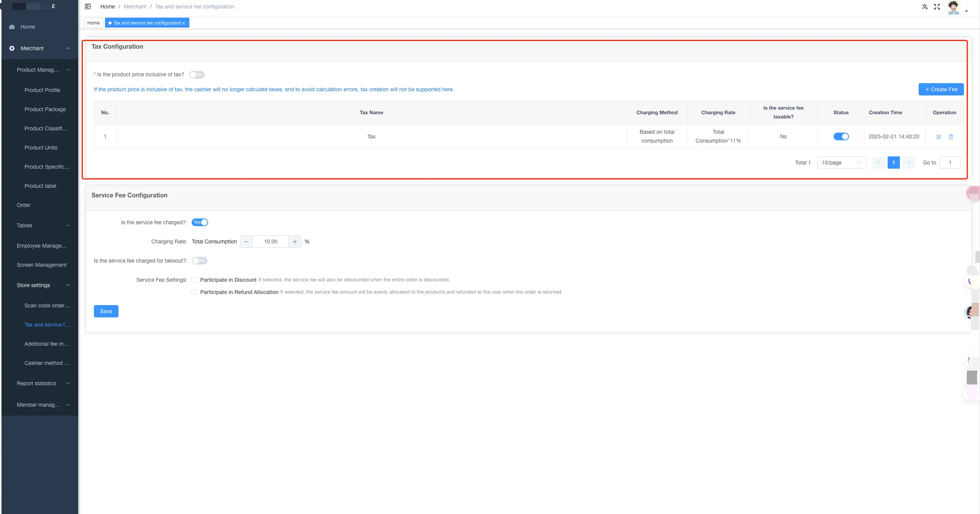This screenshot has height=514, width=980.
Task: Expand the Member management submenu
Action: [x=68, y=405]
